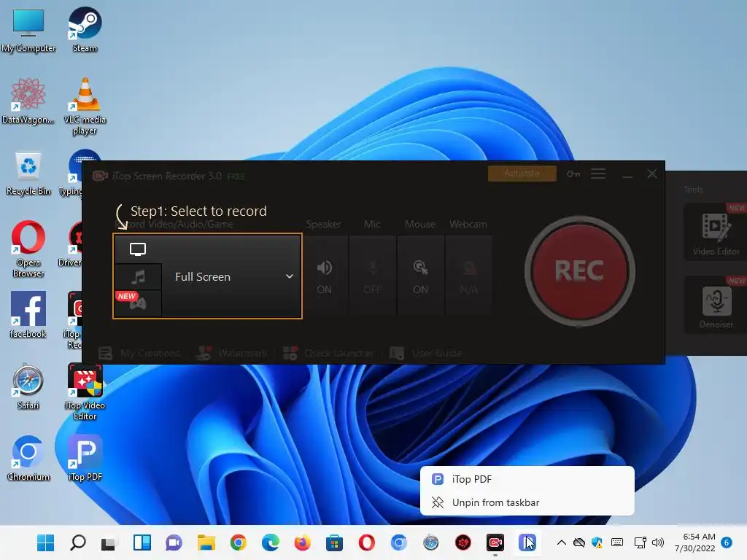This screenshot has width=747, height=560.
Task: Open the Windows Start menu
Action: (46, 542)
